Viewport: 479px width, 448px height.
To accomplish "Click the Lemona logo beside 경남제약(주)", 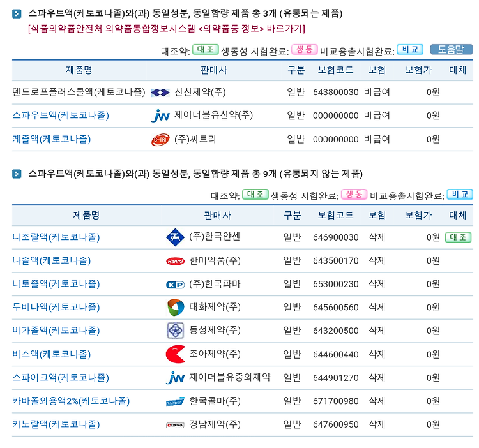I will coord(176,425).
